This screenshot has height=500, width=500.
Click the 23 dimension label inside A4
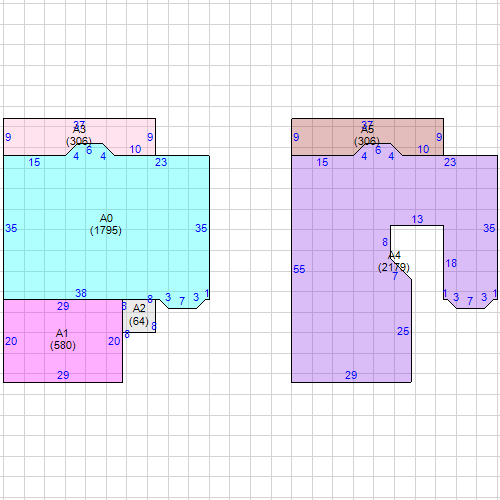(x=450, y=162)
